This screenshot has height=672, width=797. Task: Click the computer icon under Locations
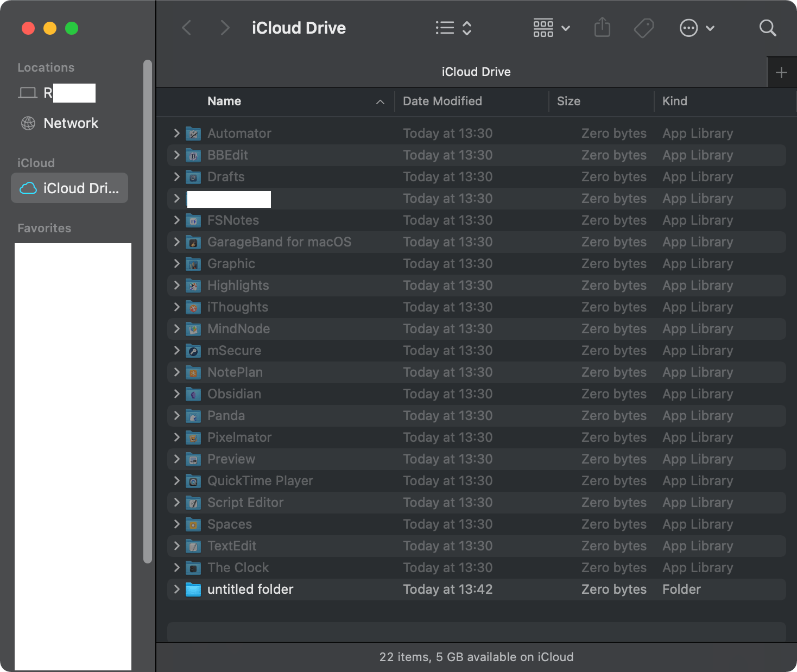28,93
